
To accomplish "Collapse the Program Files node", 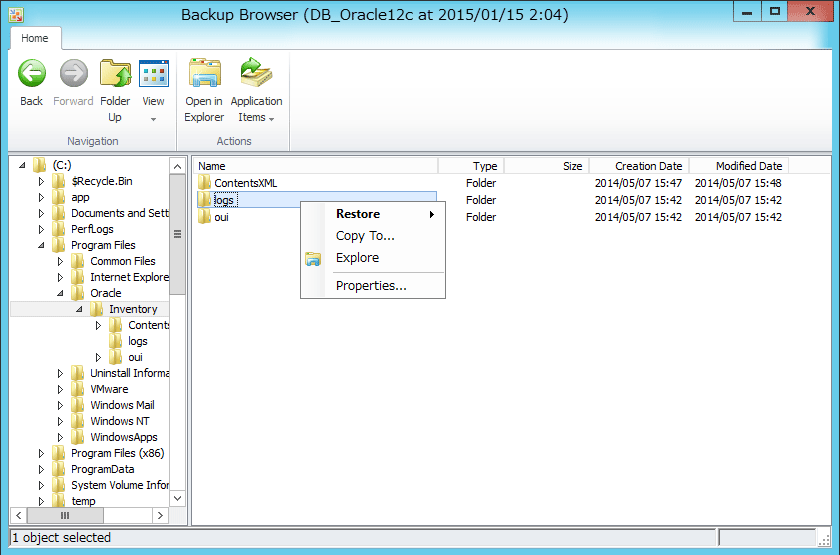I will click(x=41, y=245).
